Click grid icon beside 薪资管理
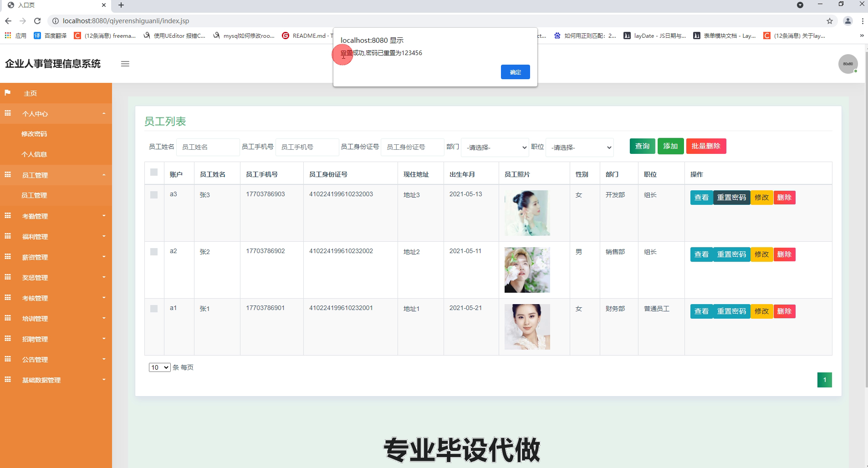Screen dimensions: 868x468 (x=8, y=257)
